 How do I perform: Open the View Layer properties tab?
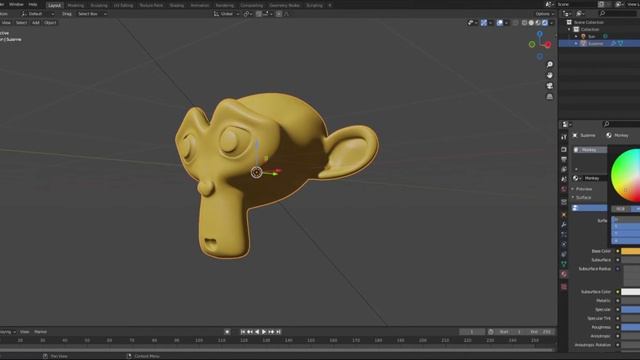coord(564,169)
